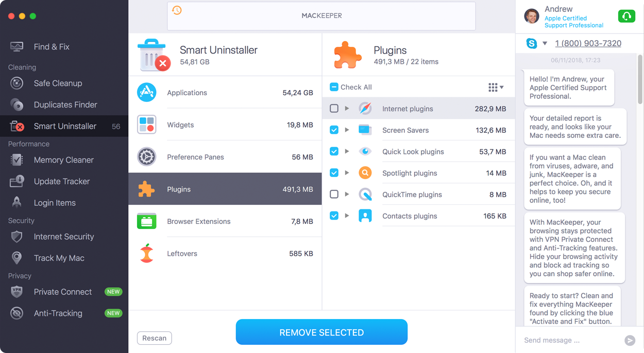Viewport: 644px width, 353px height.
Task: Open the grid view options dropdown
Action: pyautogui.click(x=496, y=87)
